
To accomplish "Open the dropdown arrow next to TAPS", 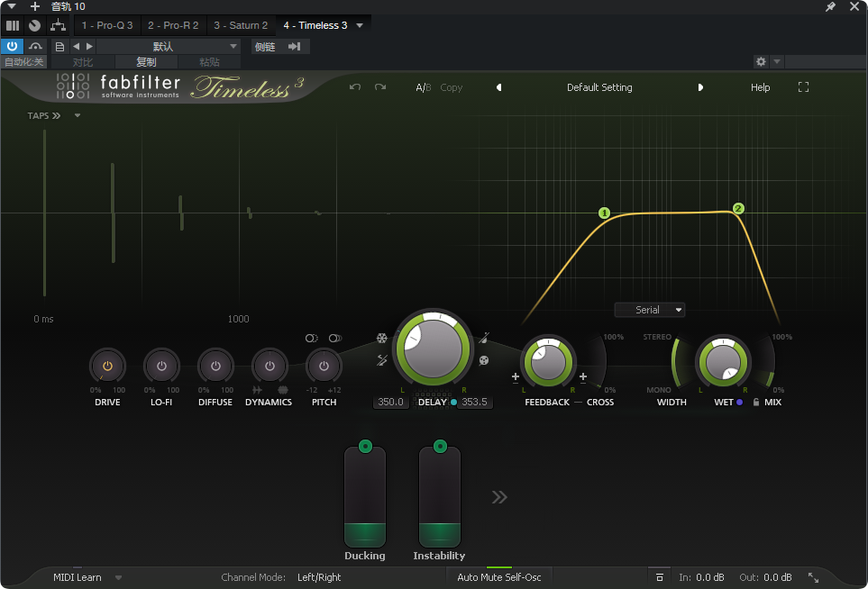I will point(78,115).
